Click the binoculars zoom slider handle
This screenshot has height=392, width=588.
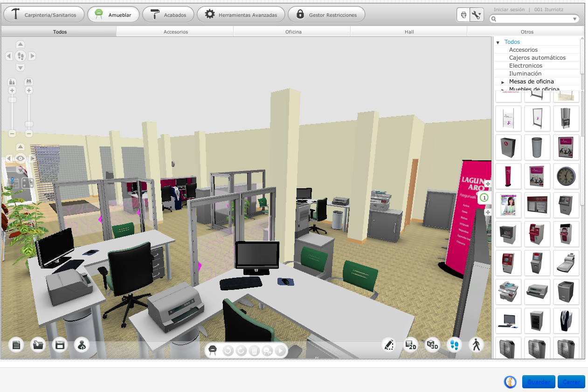tap(29, 124)
